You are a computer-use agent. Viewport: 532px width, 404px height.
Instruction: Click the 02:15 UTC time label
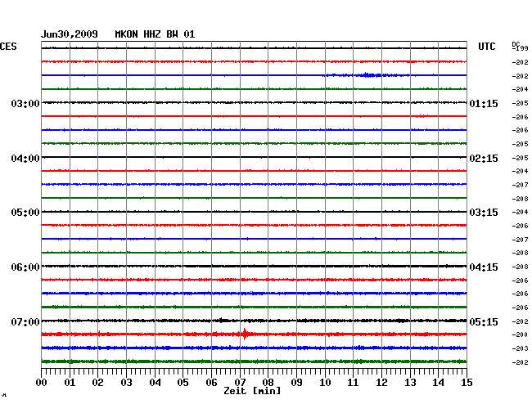484,159
